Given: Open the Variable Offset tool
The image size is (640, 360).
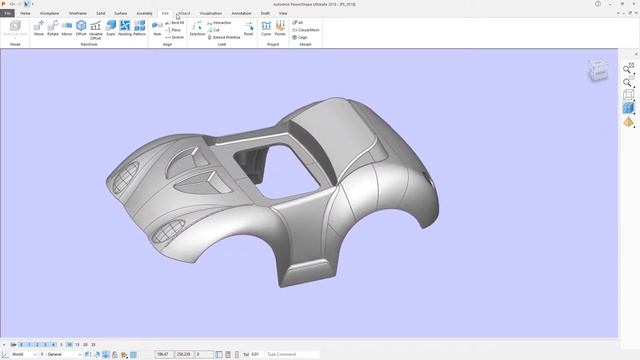Looking at the screenshot, I should [96, 30].
